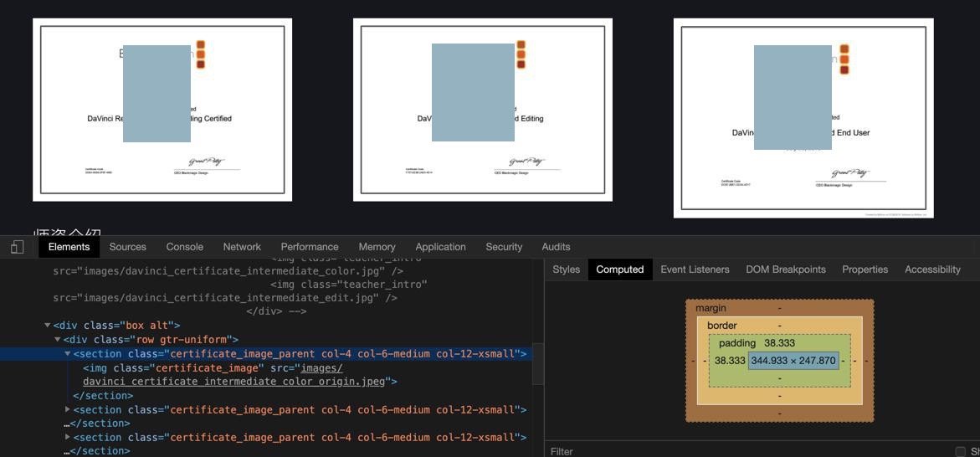Expand the second certificate_image_parent section
980x457 pixels.
pyautogui.click(x=68, y=409)
